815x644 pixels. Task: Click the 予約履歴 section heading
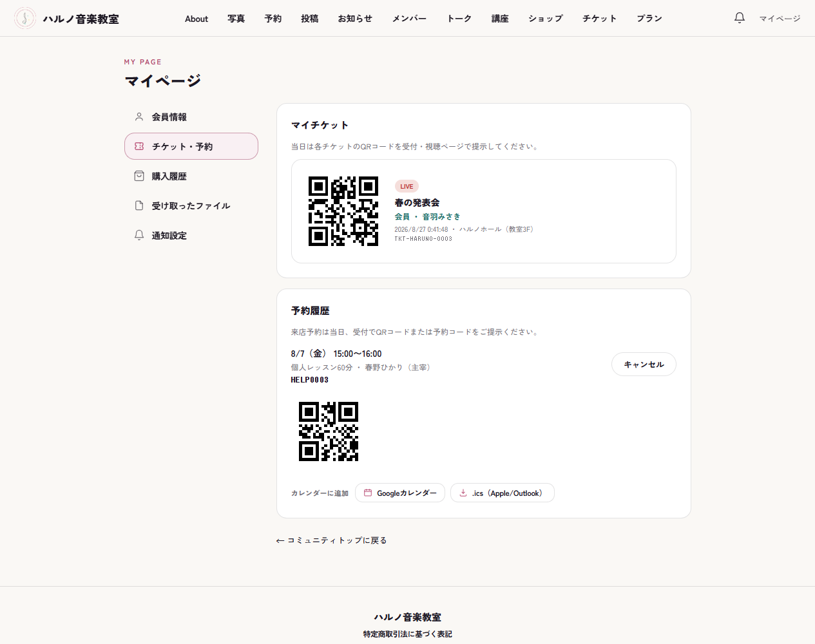(x=311, y=310)
